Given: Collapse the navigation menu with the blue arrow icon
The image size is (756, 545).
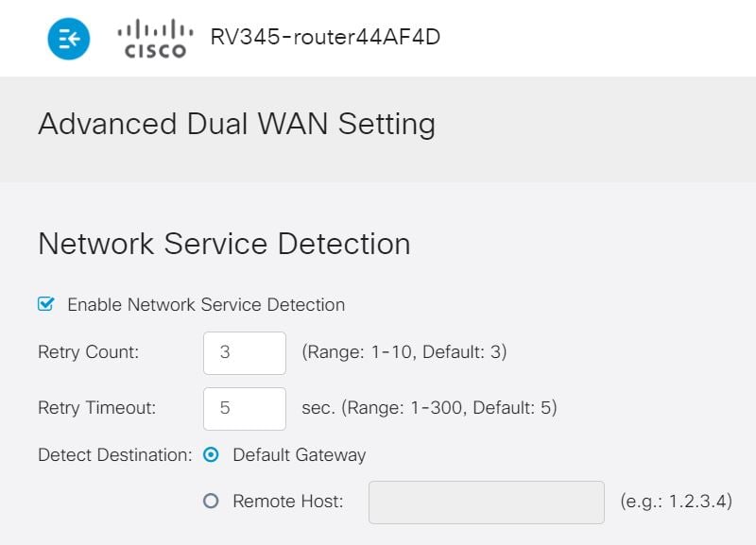Looking at the screenshot, I should (x=69, y=38).
